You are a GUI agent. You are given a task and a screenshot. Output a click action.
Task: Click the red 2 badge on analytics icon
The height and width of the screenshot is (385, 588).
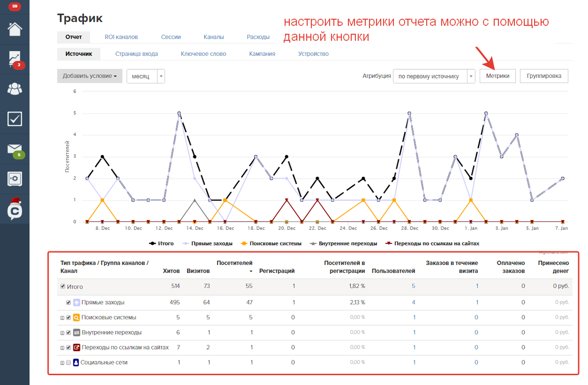click(19, 65)
